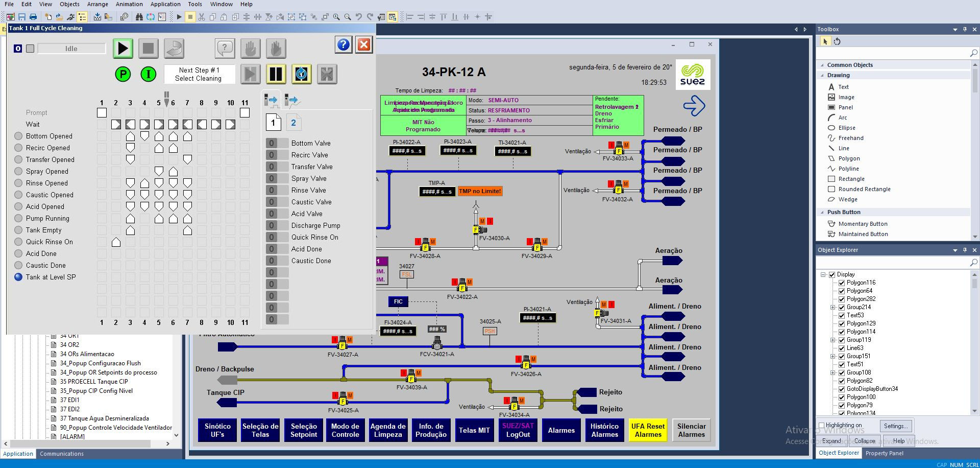980x468 pixels.
Task: Click the highlighted tree view icon in toolbar
Action: [x=82, y=17]
